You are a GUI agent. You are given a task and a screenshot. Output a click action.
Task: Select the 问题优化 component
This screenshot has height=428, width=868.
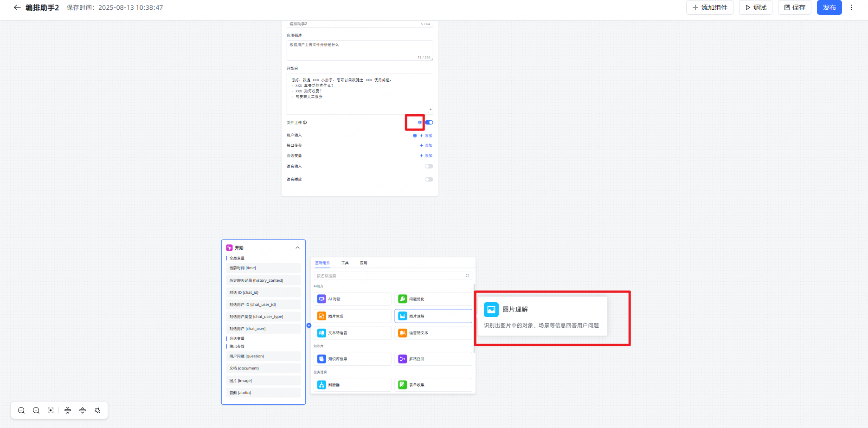pos(433,299)
